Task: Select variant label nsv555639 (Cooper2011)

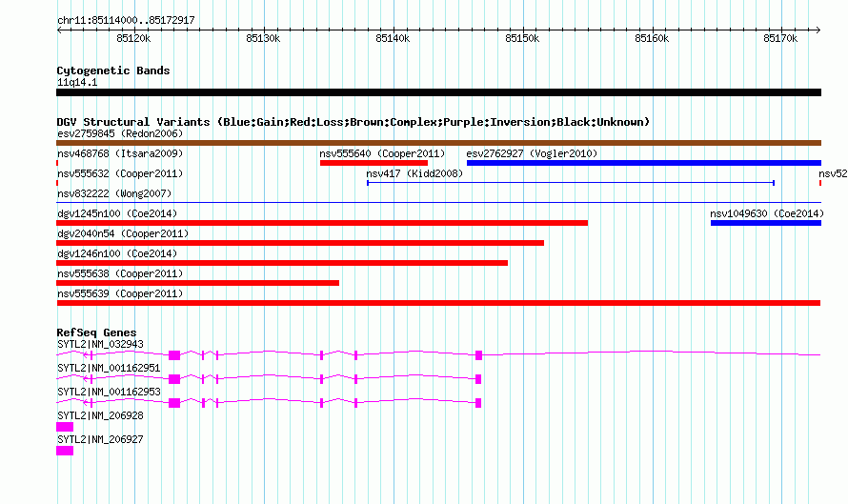Action: pos(120,293)
